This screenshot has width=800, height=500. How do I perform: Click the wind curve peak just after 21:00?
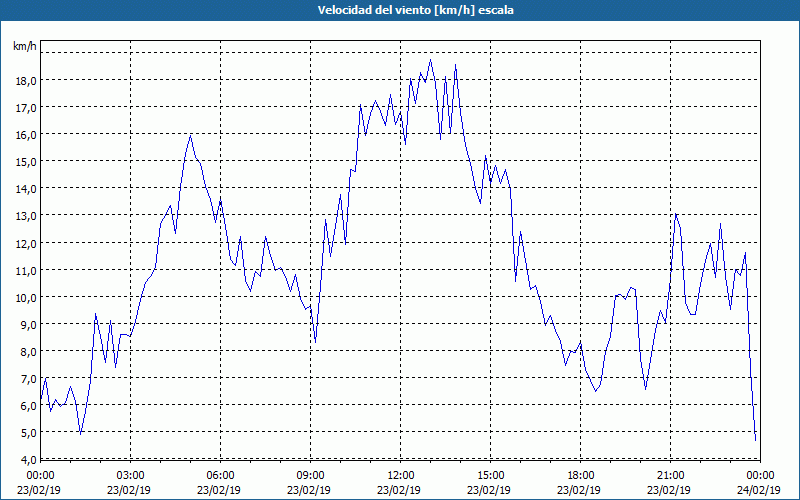(676, 214)
